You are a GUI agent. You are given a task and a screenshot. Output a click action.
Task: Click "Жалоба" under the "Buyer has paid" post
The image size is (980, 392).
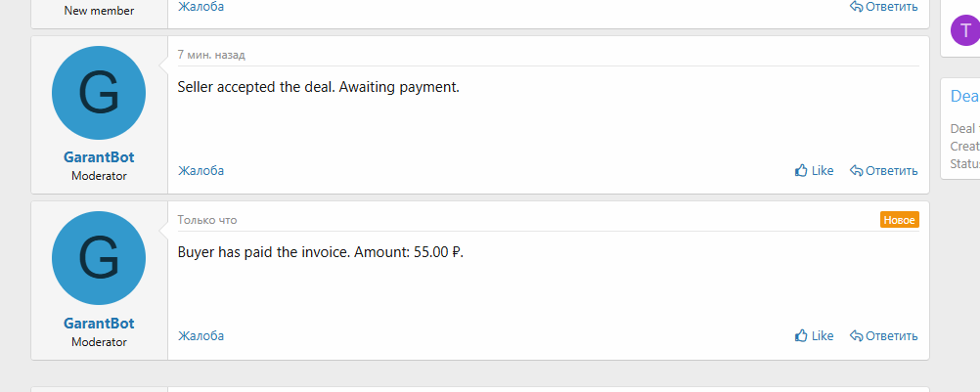(200, 336)
